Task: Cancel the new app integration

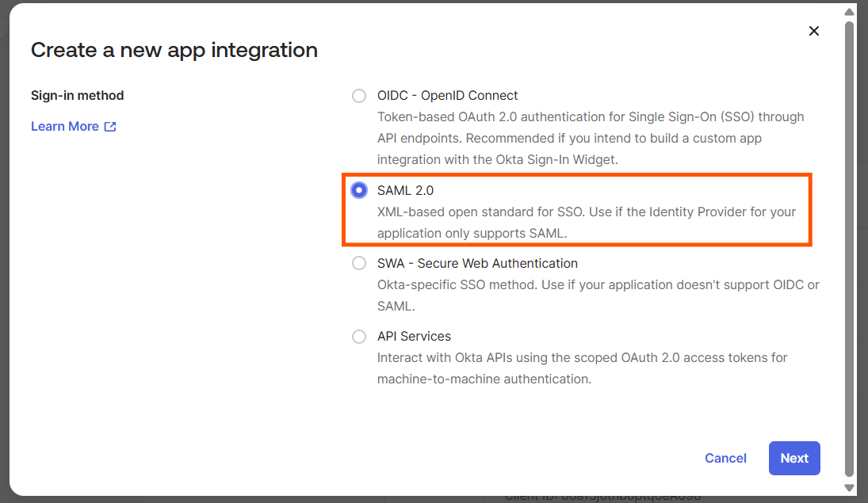Action: (725, 458)
